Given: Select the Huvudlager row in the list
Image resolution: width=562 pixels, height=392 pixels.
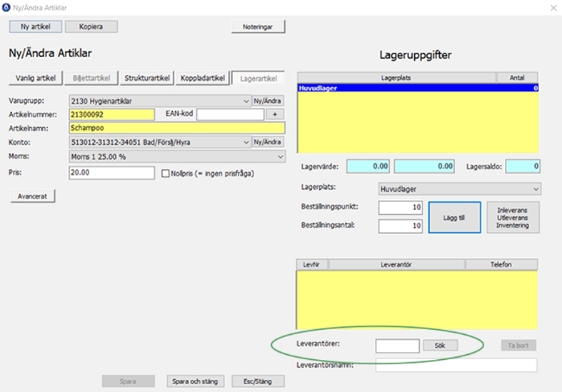Looking at the screenshot, I should pyautogui.click(x=418, y=88).
